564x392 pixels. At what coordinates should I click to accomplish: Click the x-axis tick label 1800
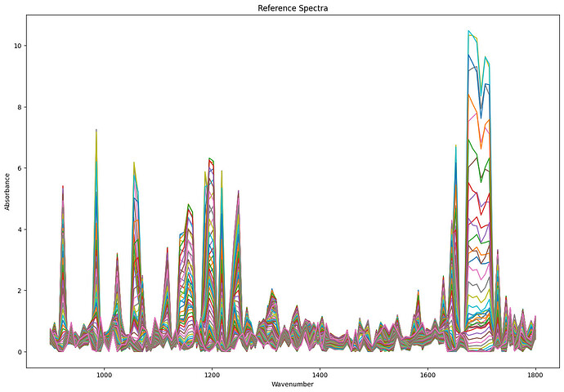[535, 375]
